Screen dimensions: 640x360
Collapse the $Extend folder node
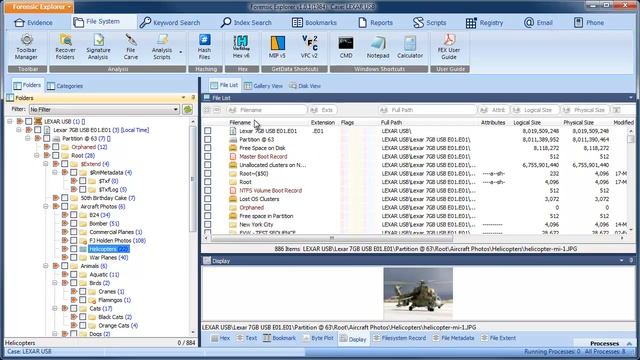click(x=46, y=164)
